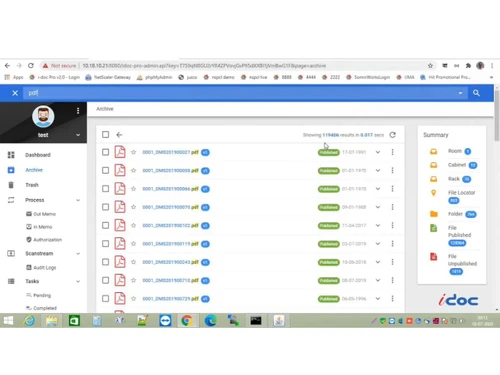Open more options for file ending 066.pdf
The width and height of the screenshot is (500, 375).
pos(392,189)
